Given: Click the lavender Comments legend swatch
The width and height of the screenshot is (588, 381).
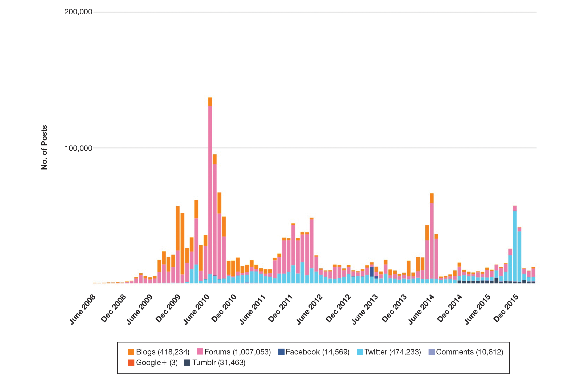Looking at the screenshot, I should point(432,352).
